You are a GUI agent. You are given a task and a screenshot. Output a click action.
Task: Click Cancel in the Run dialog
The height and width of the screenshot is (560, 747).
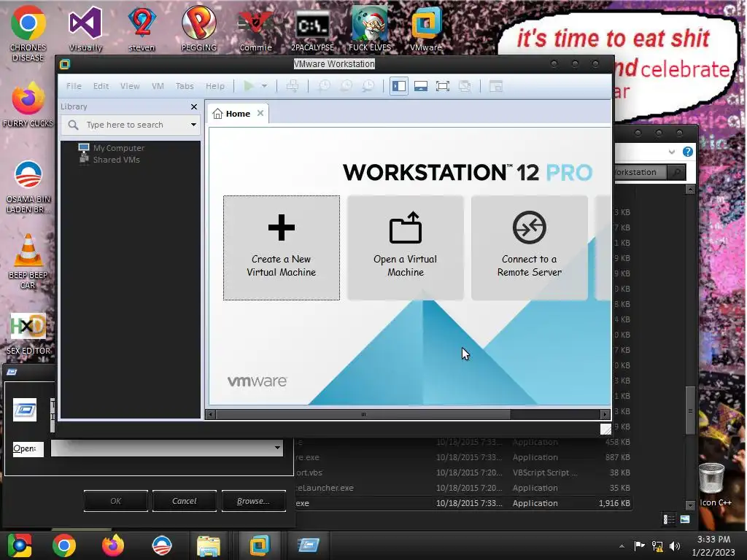pos(185,501)
